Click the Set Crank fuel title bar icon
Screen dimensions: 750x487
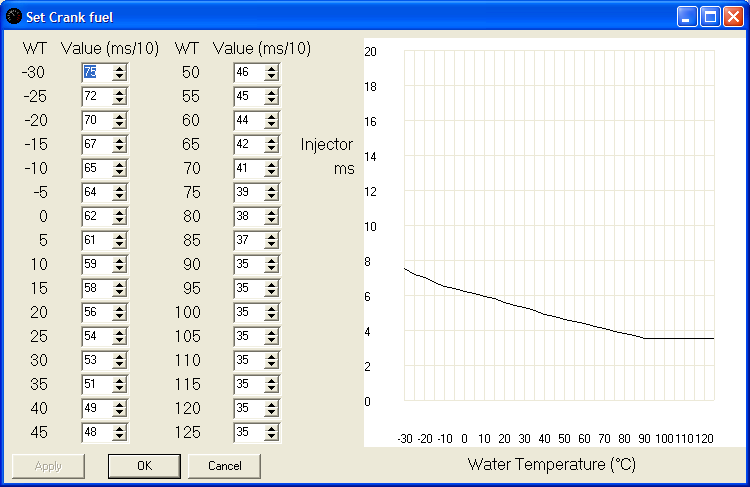pos(14,17)
